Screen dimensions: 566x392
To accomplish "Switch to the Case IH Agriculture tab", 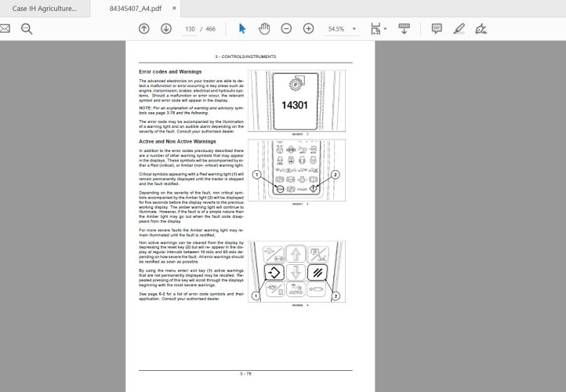I will [x=45, y=9].
